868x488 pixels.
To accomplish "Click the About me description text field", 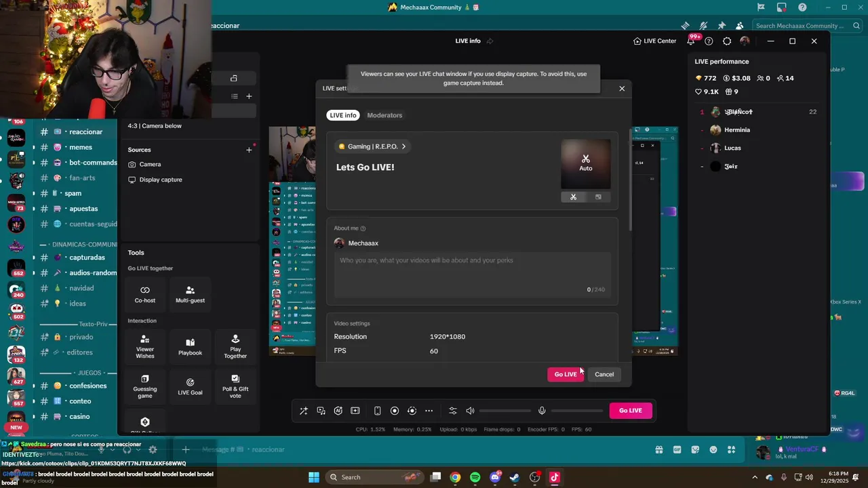I will [x=472, y=274].
